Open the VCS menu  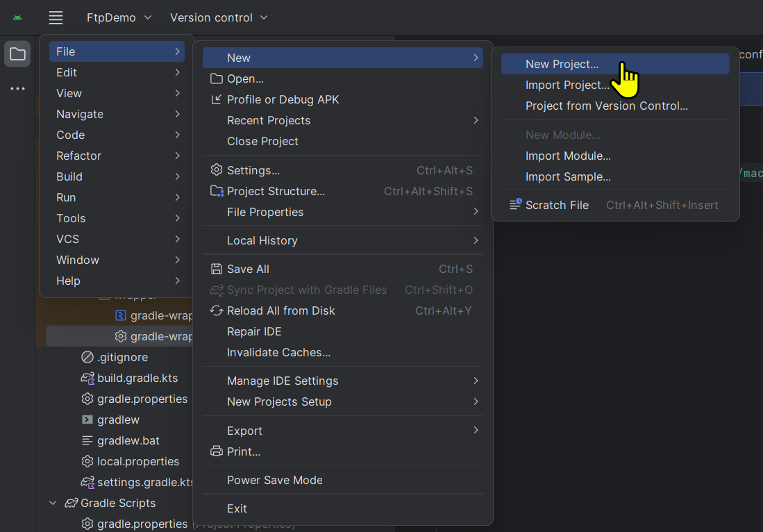pyautogui.click(x=117, y=240)
